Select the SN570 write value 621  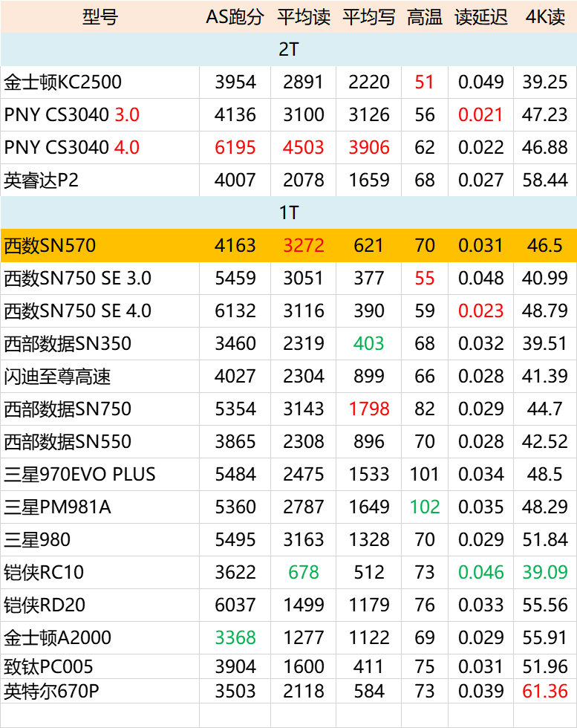[368, 245]
